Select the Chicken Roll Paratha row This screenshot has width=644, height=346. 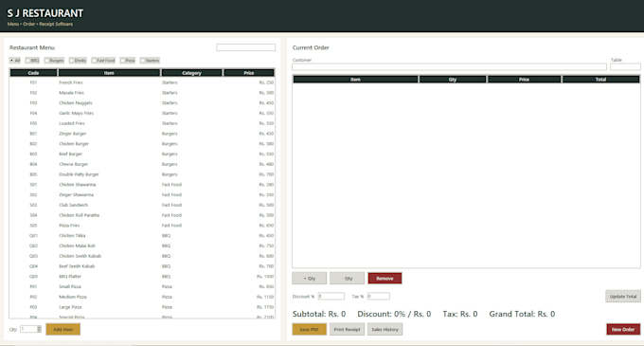point(142,215)
